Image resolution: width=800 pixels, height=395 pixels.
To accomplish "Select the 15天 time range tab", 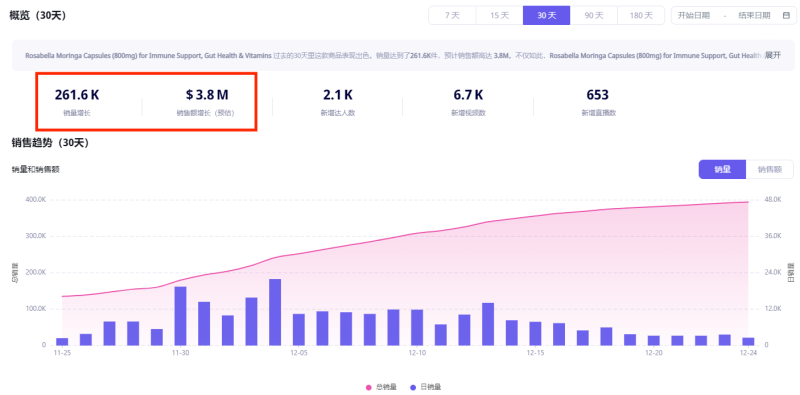I will (x=499, y=15).
